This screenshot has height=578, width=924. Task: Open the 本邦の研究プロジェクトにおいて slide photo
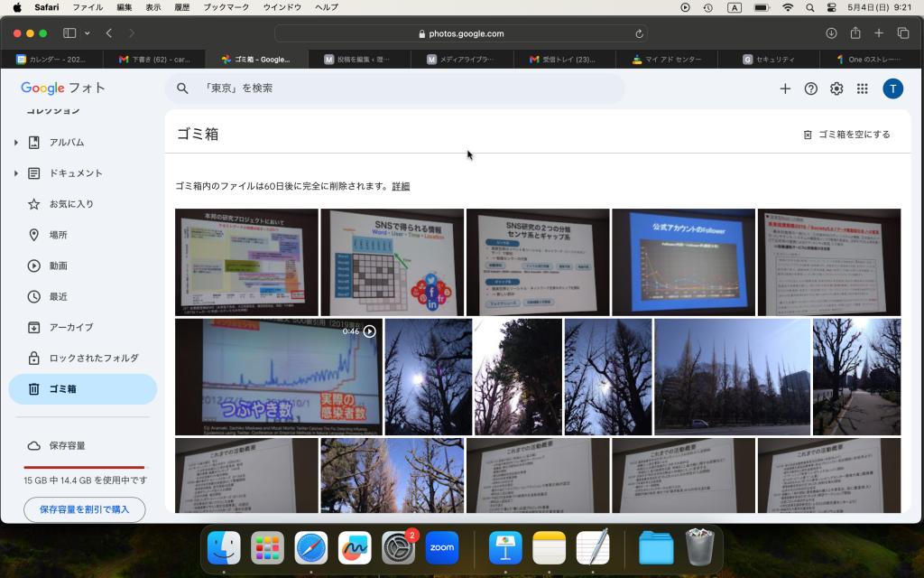(246, 262)
